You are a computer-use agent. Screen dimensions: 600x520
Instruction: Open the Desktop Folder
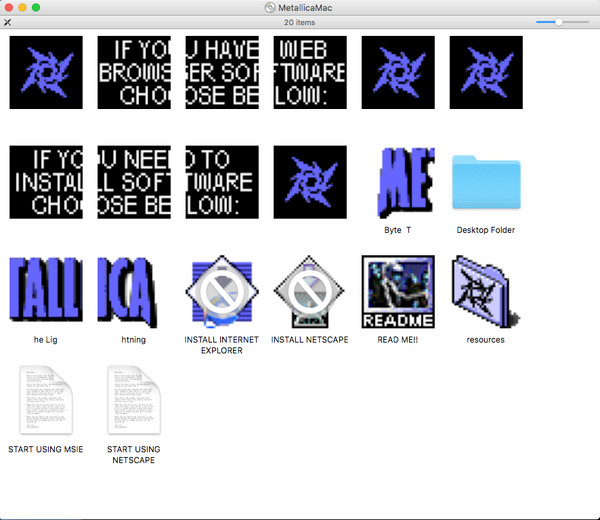[x=486, y=182]
